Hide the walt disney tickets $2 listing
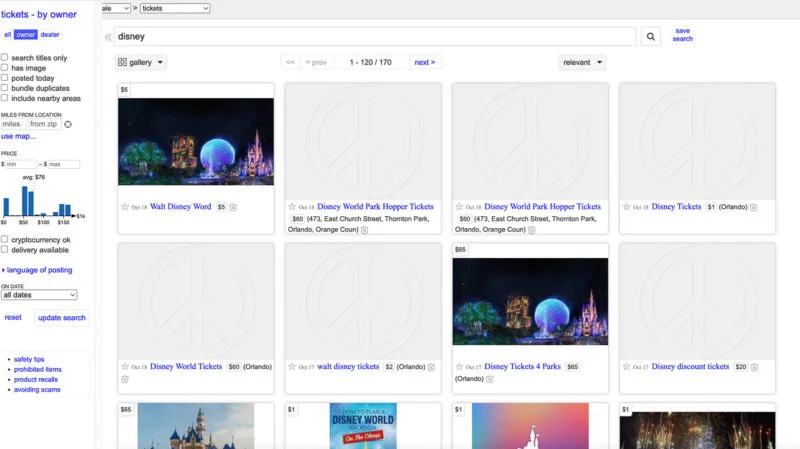 (x=431, y=367)
